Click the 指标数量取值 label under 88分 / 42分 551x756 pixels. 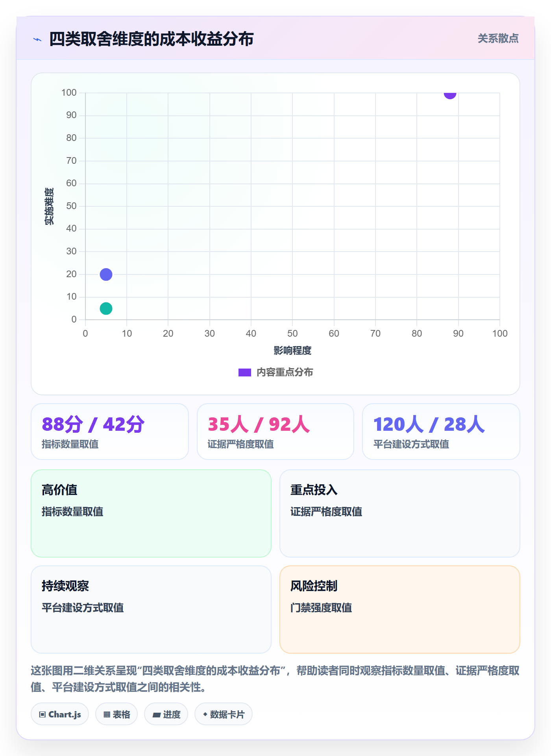click(x=70, y=445)
